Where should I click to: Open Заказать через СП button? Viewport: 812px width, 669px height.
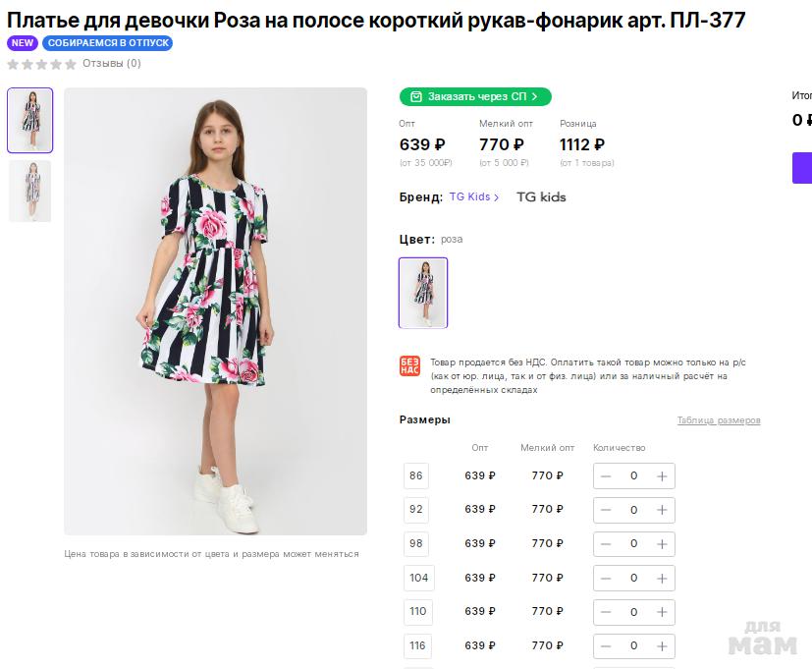pyautogui.click(x=475, y=96)
